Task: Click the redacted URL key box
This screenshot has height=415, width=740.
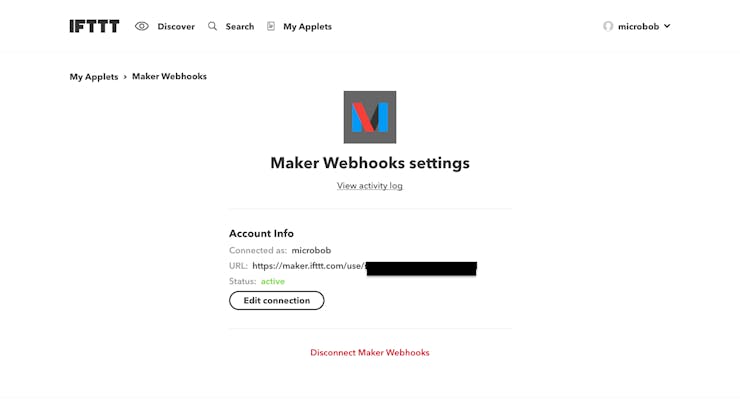Action: tap(421, 268)
